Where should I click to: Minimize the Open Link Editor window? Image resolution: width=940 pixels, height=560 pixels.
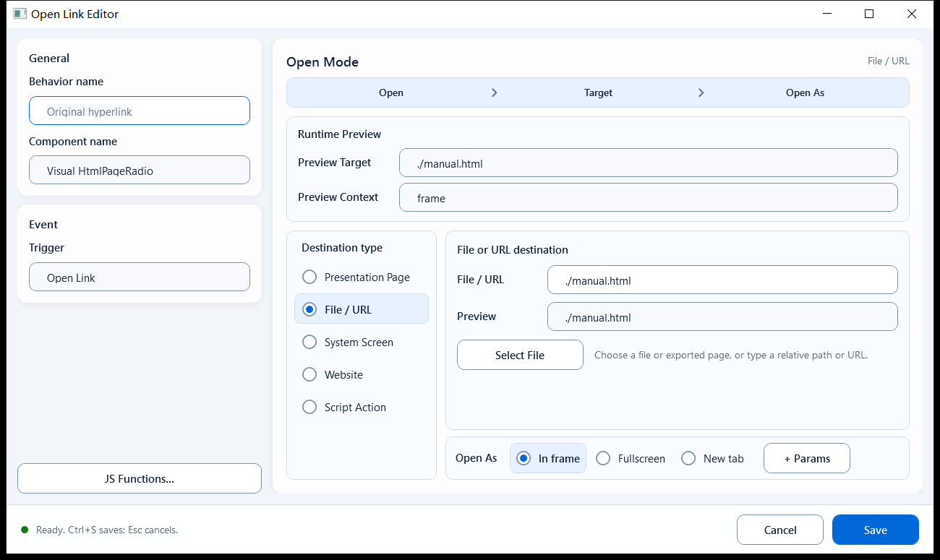pos(827,14)
